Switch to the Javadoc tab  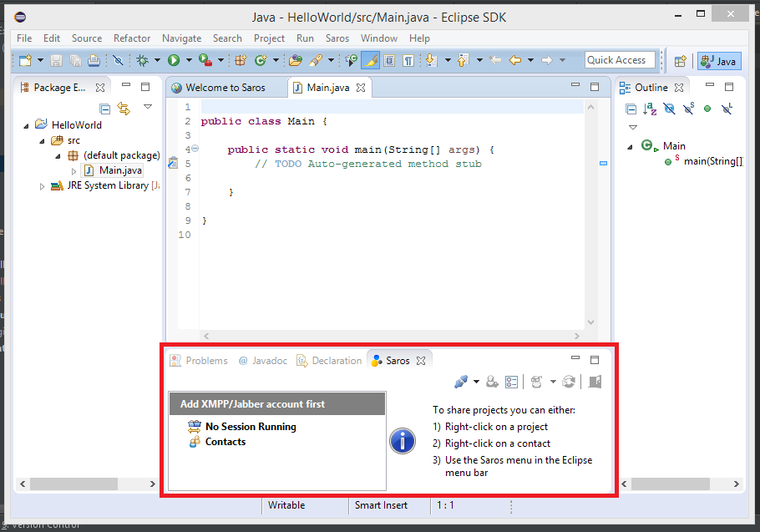tap(263, 361)
